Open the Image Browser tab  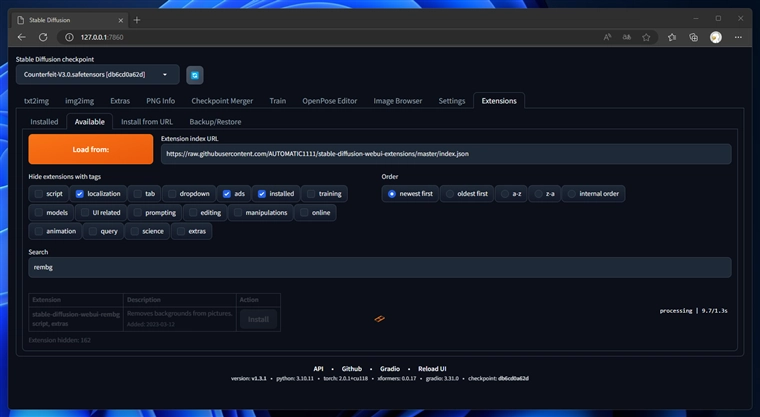tap(397, 101)
